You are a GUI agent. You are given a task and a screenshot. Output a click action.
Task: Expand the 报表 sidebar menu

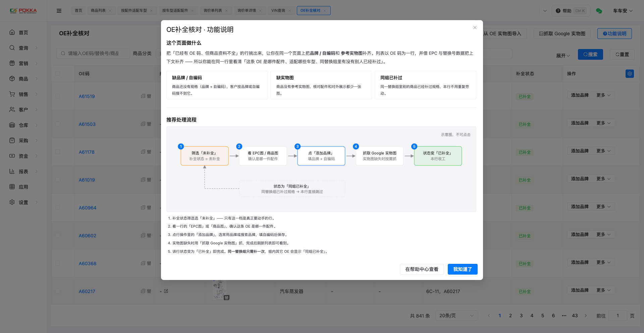pyautogui.click(x=23, y=172)
